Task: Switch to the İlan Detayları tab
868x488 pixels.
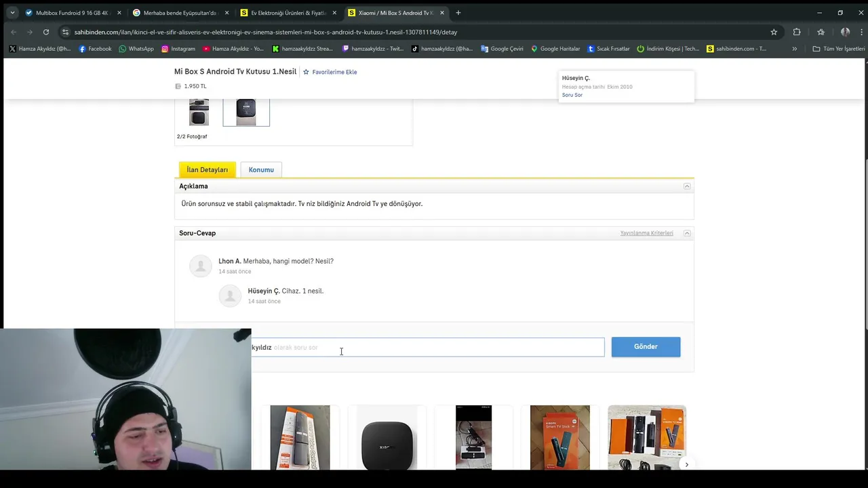Action: 208,169
